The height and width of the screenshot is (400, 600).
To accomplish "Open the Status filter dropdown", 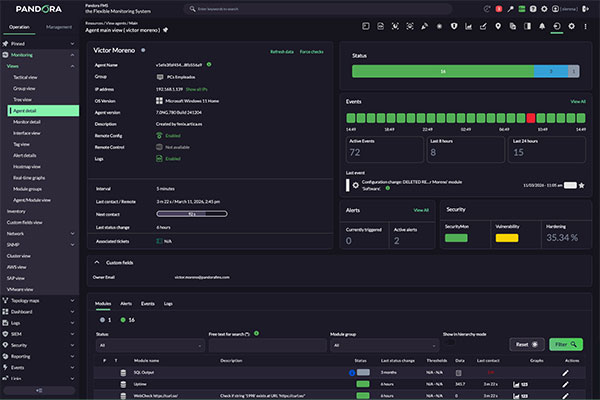I will coord(150,345).
